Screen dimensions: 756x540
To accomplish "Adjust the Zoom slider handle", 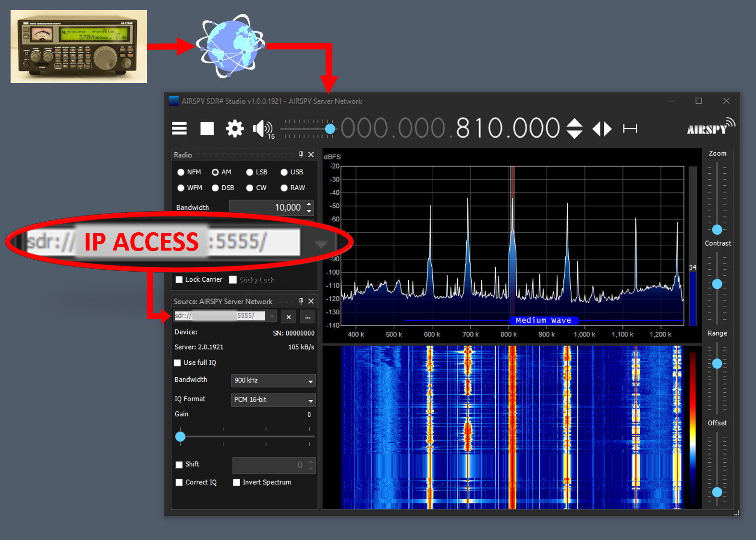I will click(717, 229).
